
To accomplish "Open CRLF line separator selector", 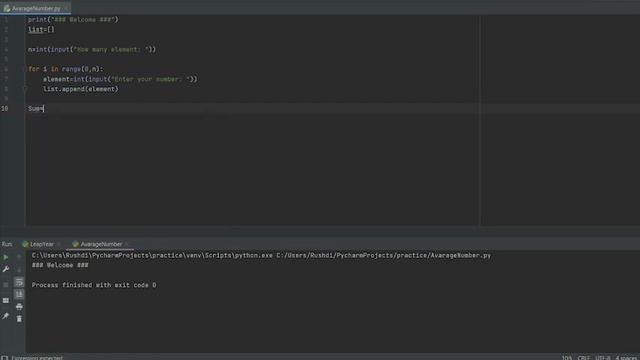I will pyautogui.click(x=584, y=358).
